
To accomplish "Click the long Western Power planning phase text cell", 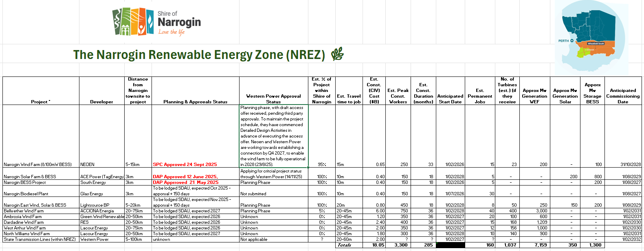I will point(273,136).
